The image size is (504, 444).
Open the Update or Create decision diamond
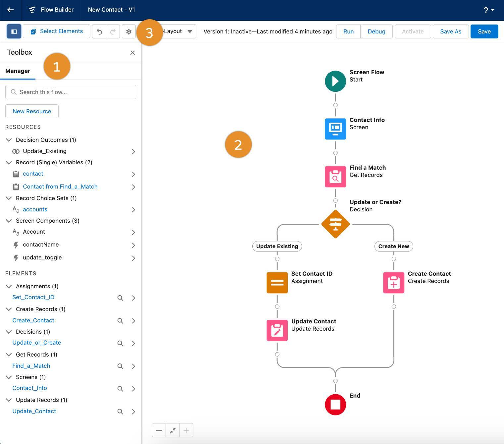pyautogui.click(x=335, y=224)
